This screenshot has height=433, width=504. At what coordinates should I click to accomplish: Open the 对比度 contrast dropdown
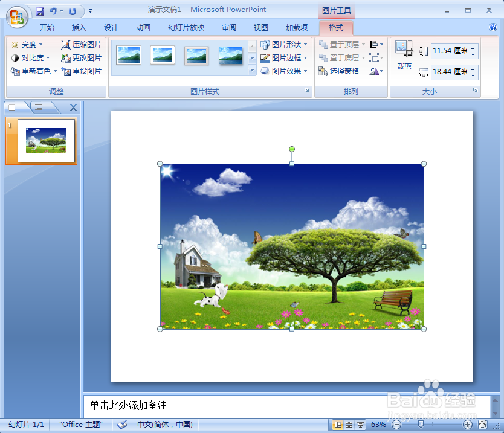tap(30, 58)
